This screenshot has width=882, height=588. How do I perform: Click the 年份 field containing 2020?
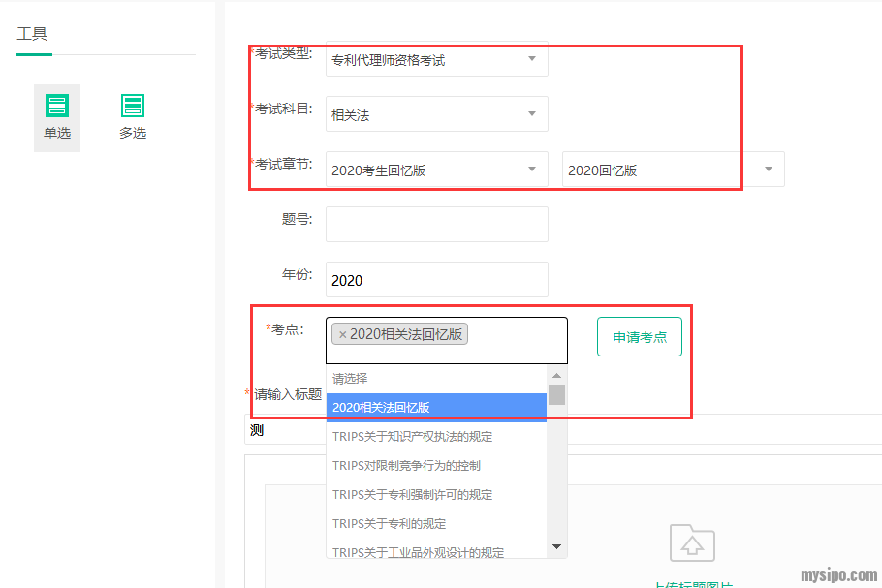coord(436,280)
